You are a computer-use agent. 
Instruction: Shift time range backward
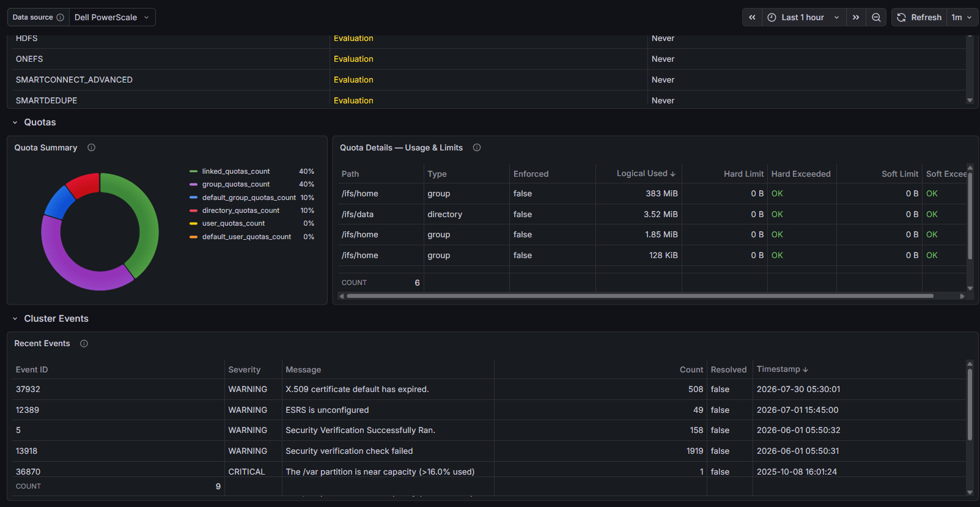(x=752, y=17)
